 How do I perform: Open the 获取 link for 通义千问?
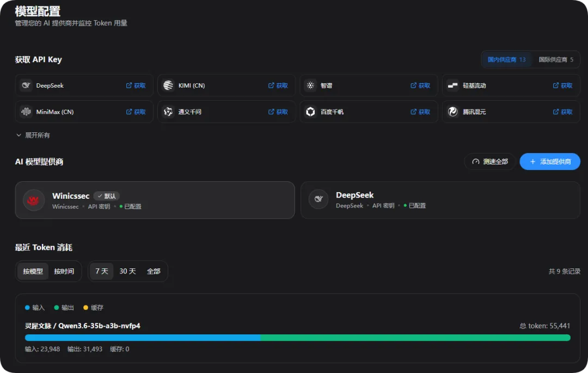(278, 112)
